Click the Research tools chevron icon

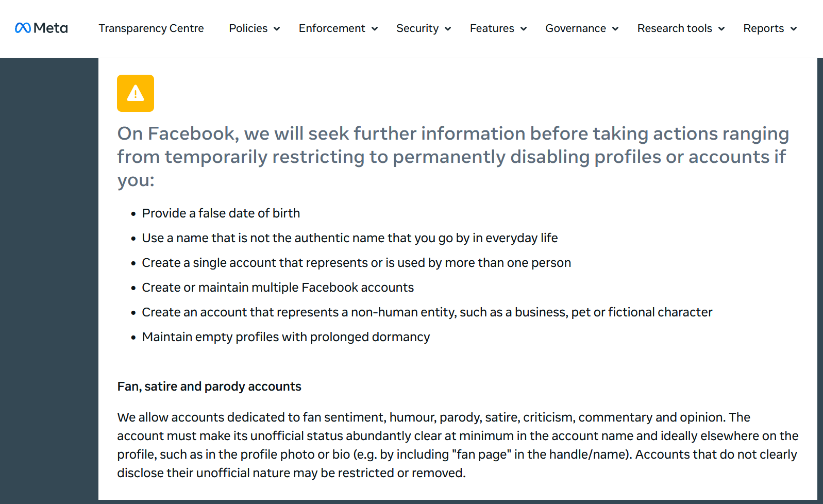tap(721, 29)
